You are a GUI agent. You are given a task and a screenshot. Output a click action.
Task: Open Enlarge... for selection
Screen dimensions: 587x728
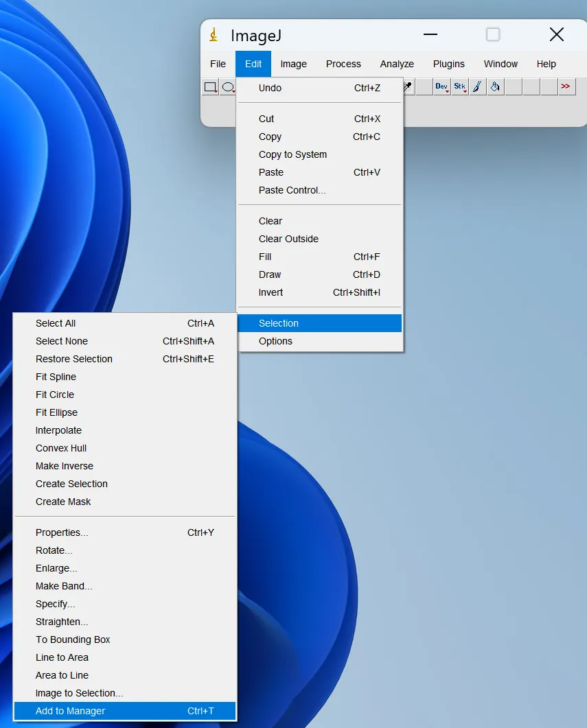tap(125, 568)
